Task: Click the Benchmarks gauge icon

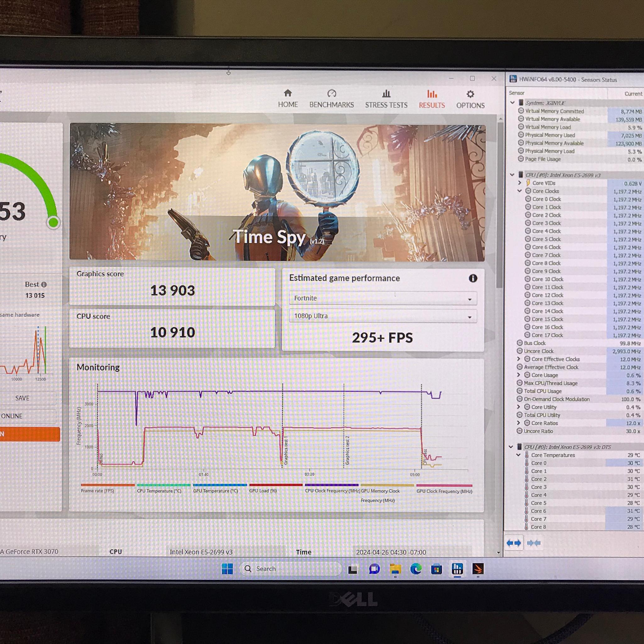Action: pyautogui.click(x=331, y=93)
